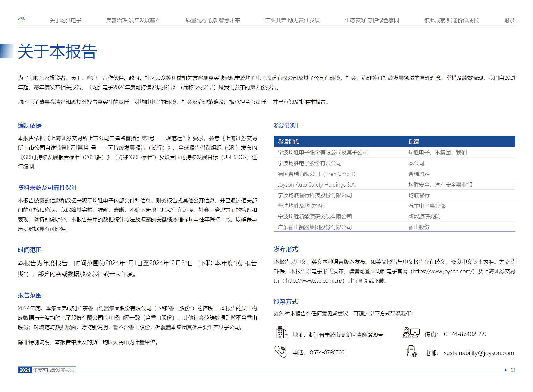Click the 资料来源及可靠性保证 heading
This screenshot has height=392, width=533.
point(47,187)
